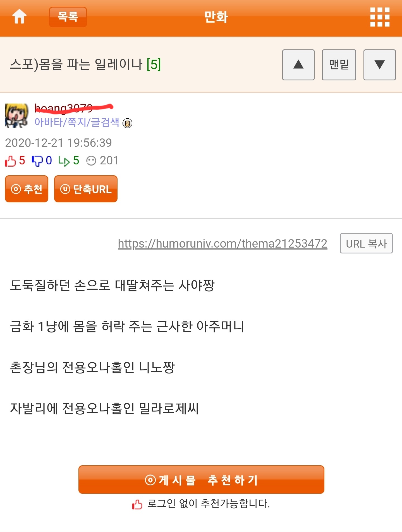
Task: Open the 만화 board title
Action: pyautogui.click(x=216, y=17)
